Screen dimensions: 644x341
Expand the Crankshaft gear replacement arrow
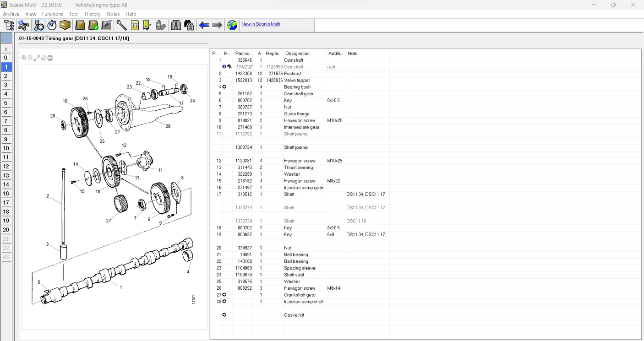coord(224,295)
